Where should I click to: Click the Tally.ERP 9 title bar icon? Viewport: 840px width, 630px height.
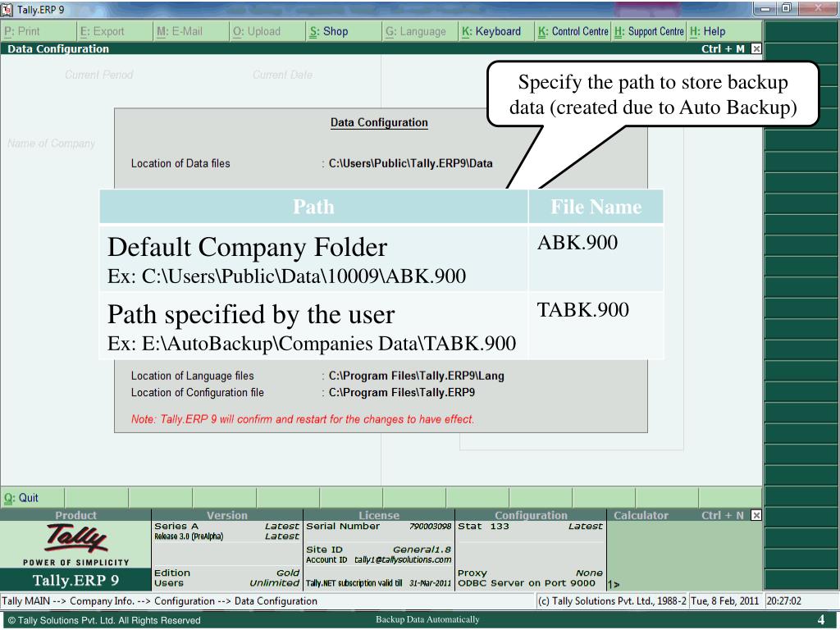7,10
